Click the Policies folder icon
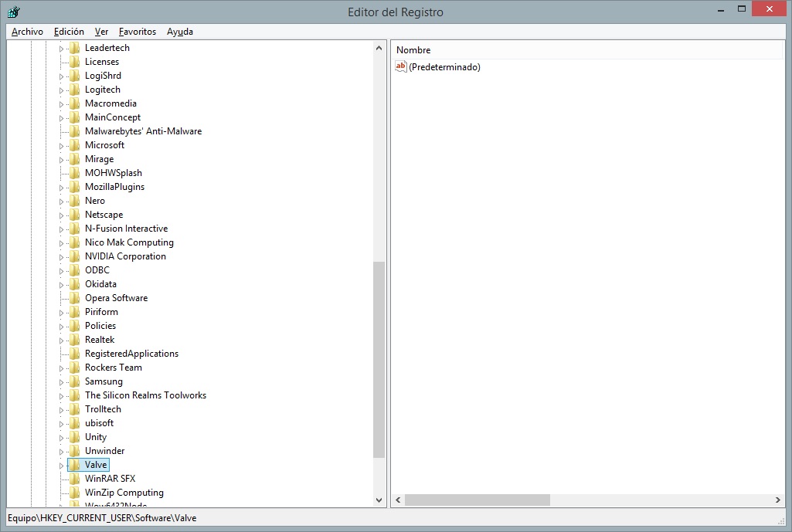Screen dimensions: 792x532 click(75, 326)
